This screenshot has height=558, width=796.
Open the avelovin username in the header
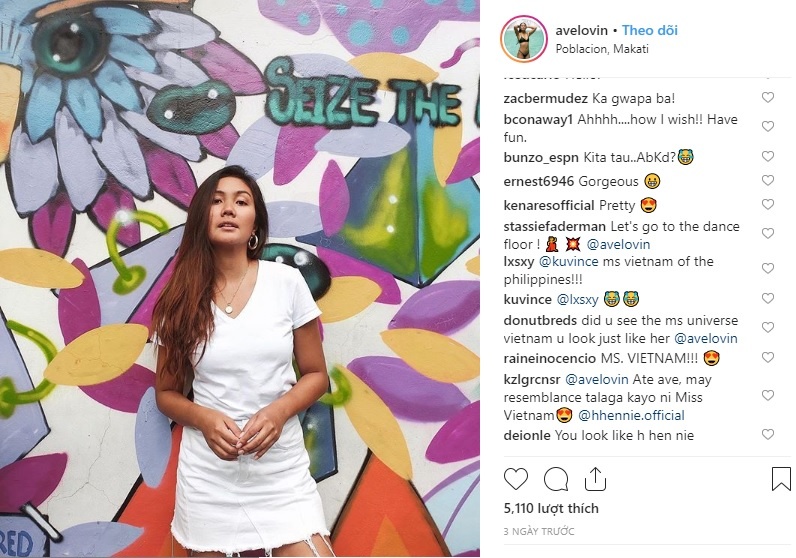(581, 30)
